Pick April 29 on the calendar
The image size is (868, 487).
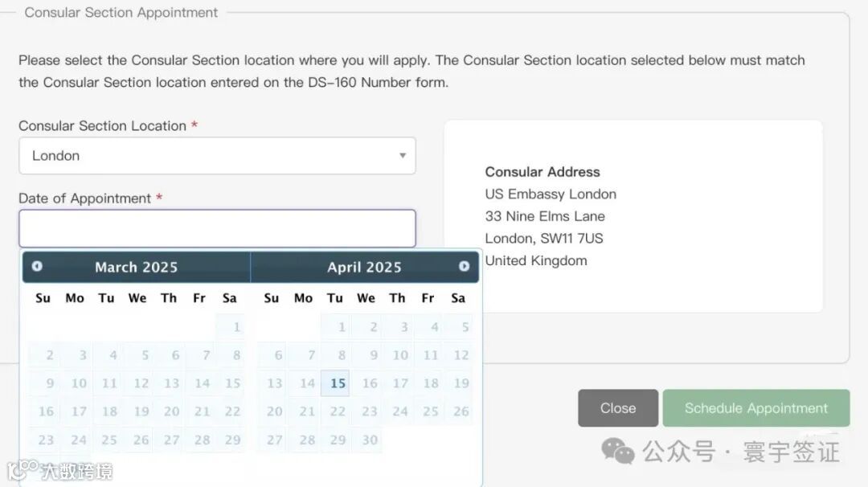pos(338,440)
